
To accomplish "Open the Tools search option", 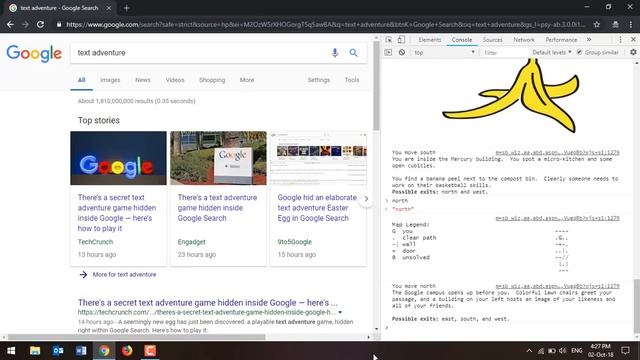I will click(352, 80).
